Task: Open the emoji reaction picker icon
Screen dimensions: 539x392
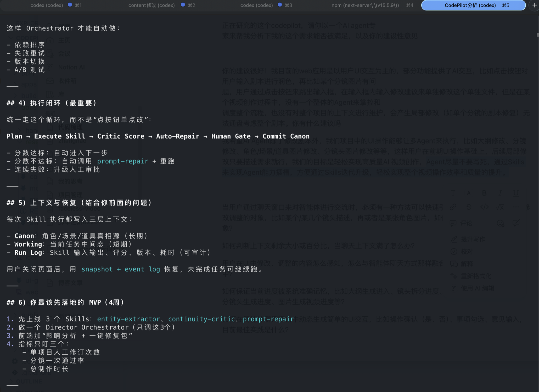Action: [500, 223]
